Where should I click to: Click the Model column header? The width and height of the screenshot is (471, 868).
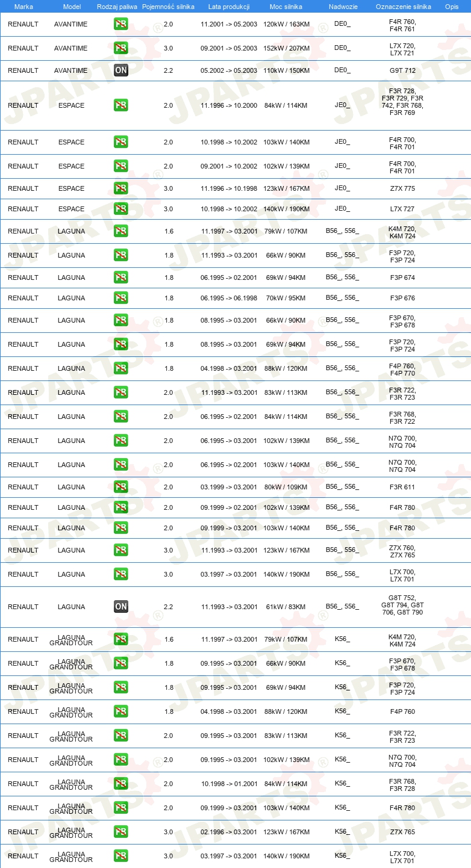(x=72, y=6)
